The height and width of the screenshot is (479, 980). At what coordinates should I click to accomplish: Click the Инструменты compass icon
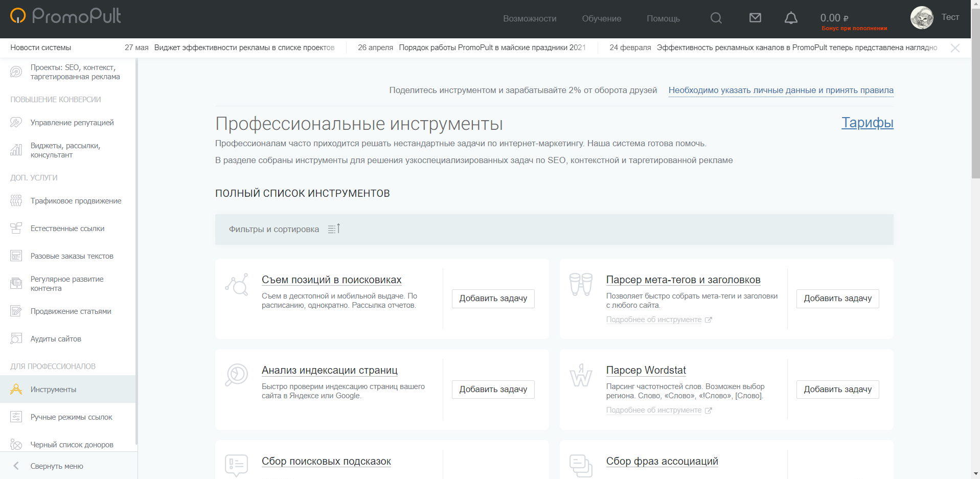pyautogui.click(x=16, y=390)
